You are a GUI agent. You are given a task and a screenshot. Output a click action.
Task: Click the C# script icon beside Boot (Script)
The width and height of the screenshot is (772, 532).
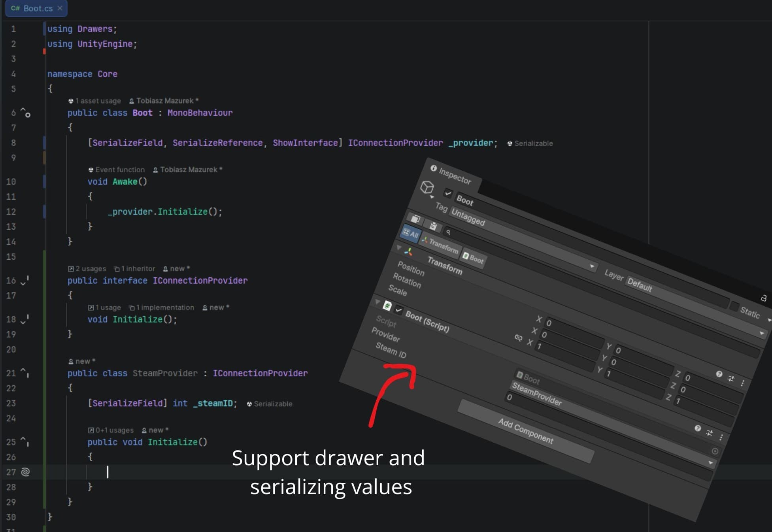pos(387,306)
